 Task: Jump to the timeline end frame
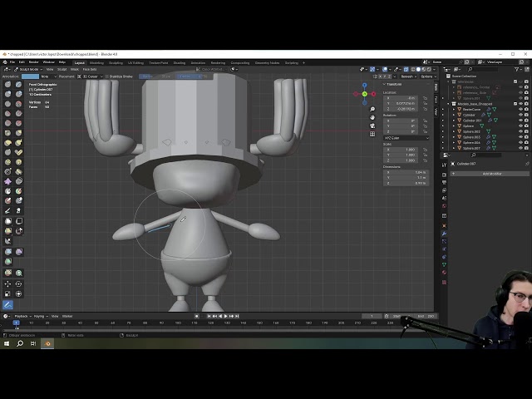click(237, 316)
